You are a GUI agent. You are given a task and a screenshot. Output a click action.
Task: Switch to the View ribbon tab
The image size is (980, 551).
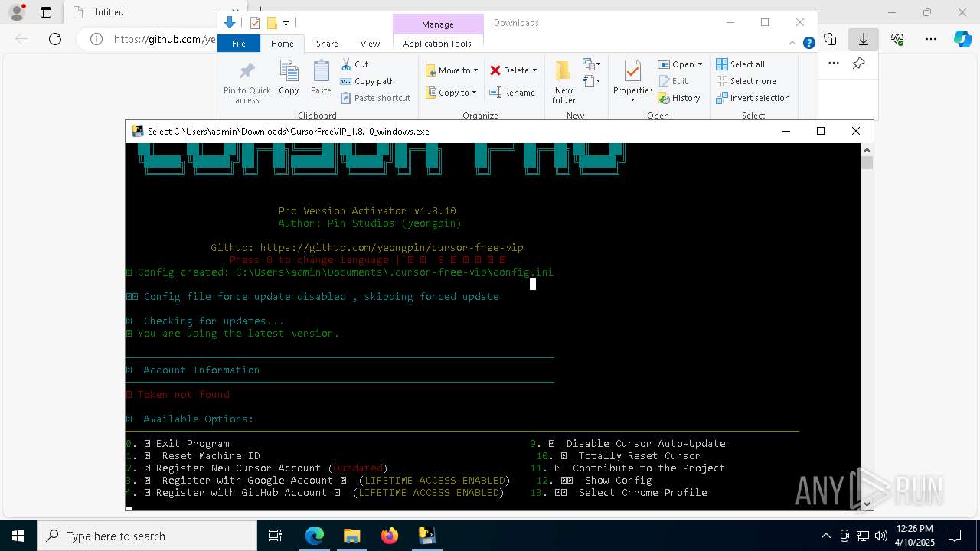(370, 44)
